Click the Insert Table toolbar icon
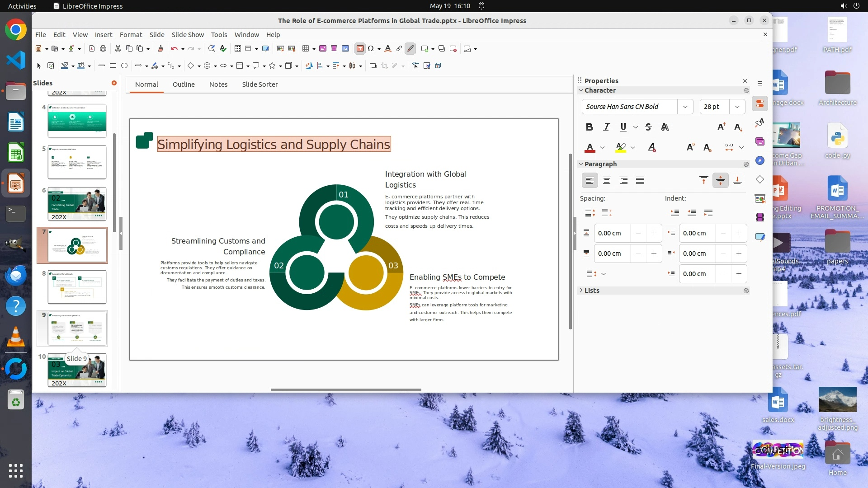 click(306, 49)
